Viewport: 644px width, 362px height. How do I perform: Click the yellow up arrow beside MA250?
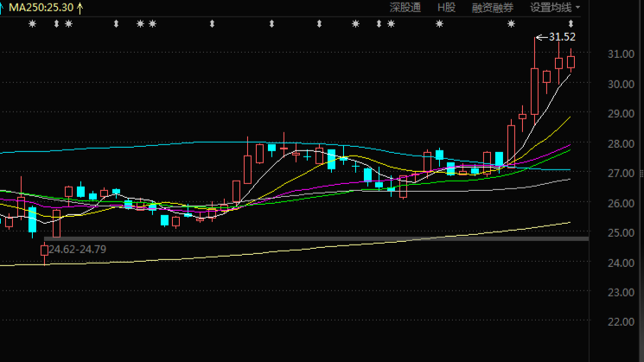pos(80,8)
